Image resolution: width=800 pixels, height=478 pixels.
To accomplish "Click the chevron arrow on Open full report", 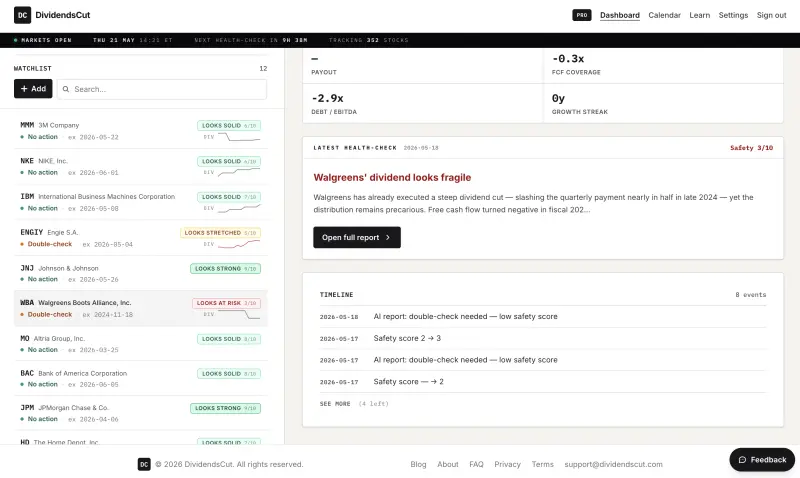I will click(x=388, y=238).
